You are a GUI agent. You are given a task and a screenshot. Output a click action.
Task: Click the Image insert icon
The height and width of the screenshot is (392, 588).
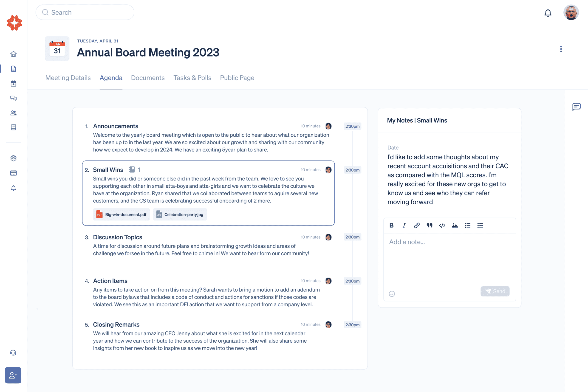(x=455, y=225)
